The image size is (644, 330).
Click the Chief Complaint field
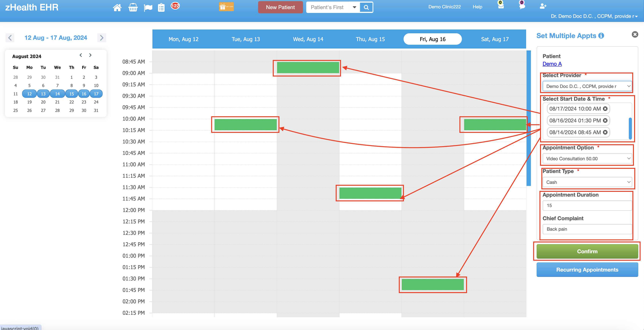(x=587, y=229)
